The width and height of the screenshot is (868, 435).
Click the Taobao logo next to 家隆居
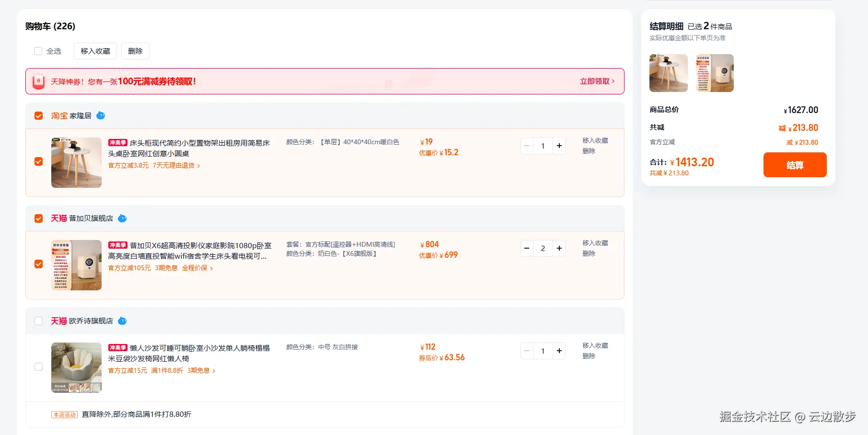coord(59,115)
